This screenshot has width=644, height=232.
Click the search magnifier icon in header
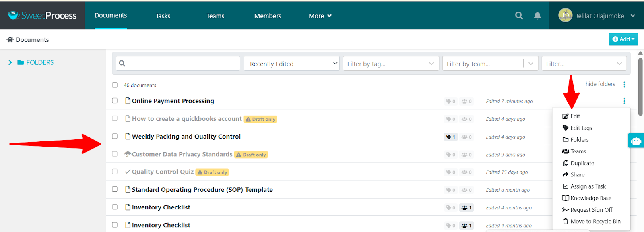click(519, 16)
